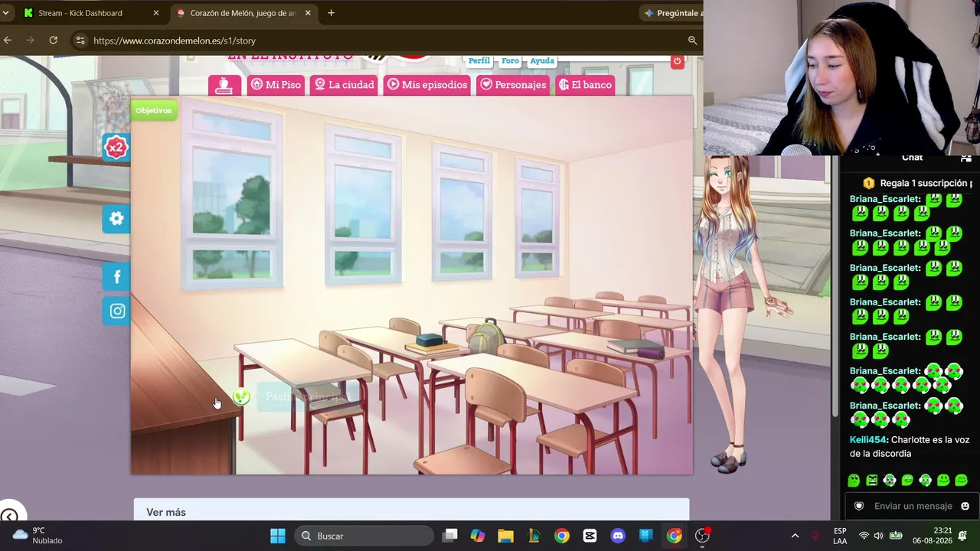980x551 pixels.
Task: Open the tab search dropdown arrow
Action: (x=6, y=13)
